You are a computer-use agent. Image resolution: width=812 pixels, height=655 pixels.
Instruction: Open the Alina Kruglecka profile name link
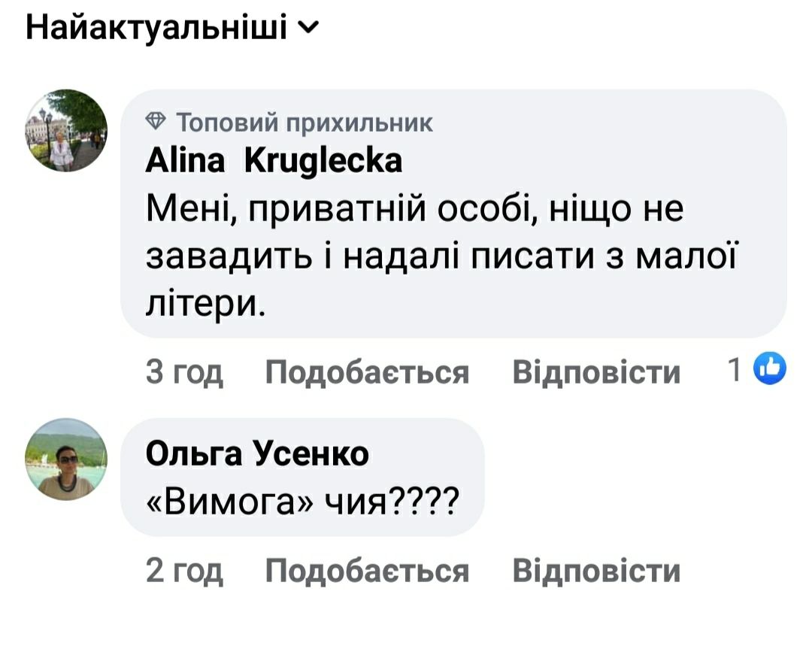274,161
